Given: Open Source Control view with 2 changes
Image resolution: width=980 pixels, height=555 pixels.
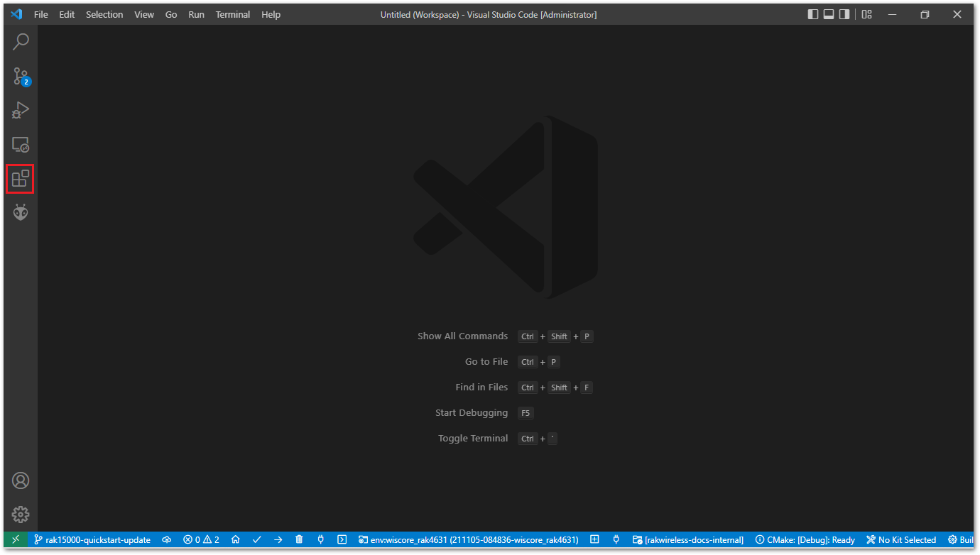Looking at the screenshot, I should [x=21, y=77].
